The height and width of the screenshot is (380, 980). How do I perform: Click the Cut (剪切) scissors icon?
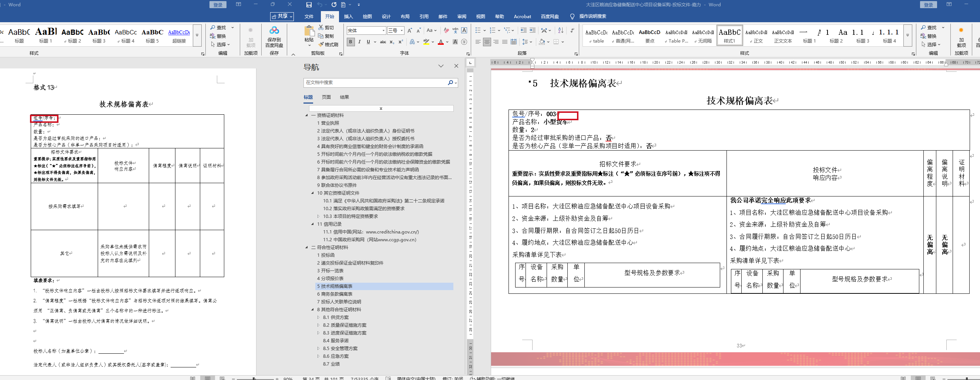point(321,27)
